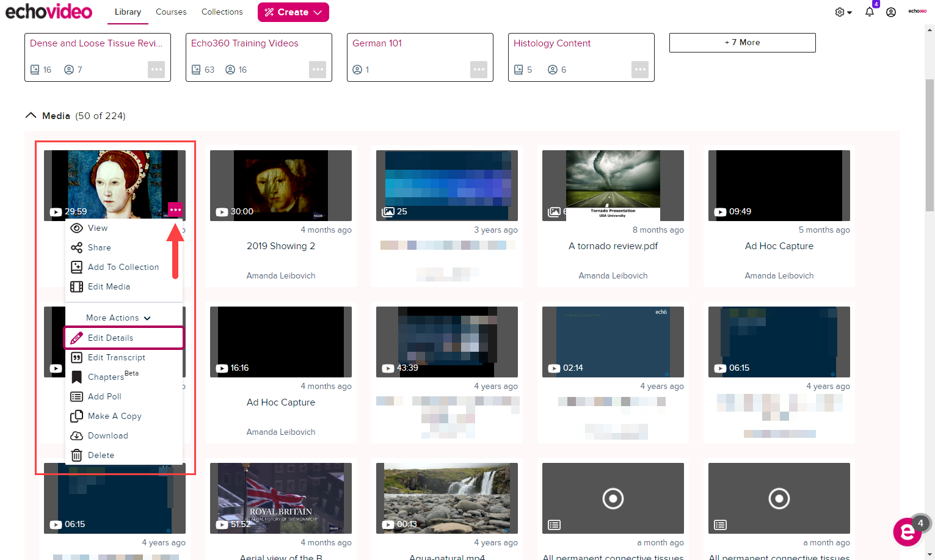Click the + 7 More button
This screenshot has height=560, width=935.
pos(742,42)
